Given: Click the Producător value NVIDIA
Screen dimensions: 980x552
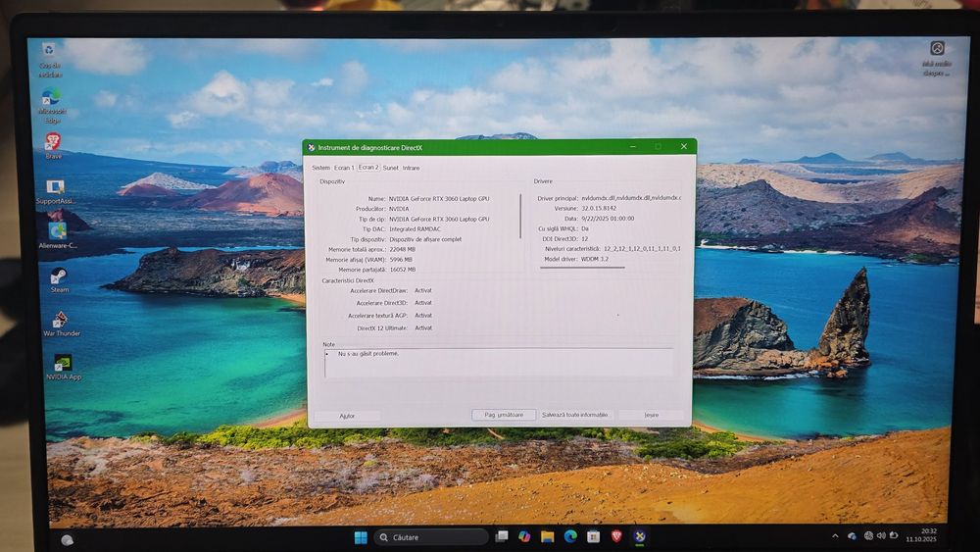Looking at the screenshot, I should (x=399, y=209).
